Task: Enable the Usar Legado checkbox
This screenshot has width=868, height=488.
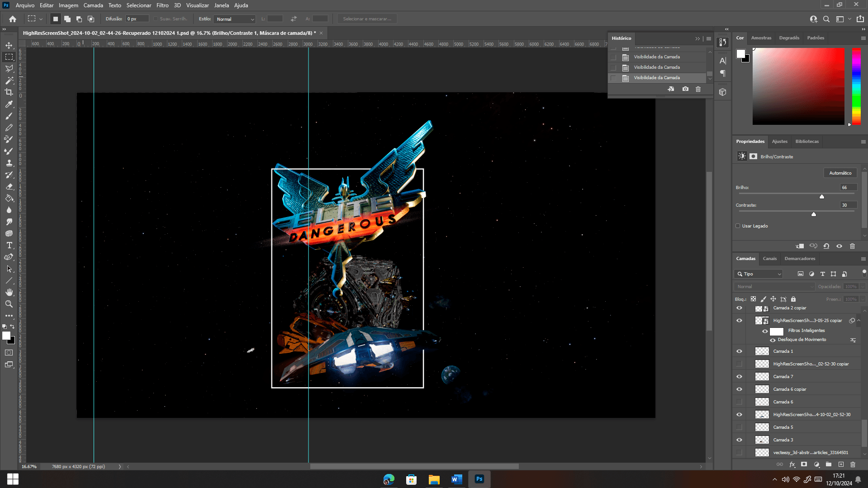Action: (738, 226)
